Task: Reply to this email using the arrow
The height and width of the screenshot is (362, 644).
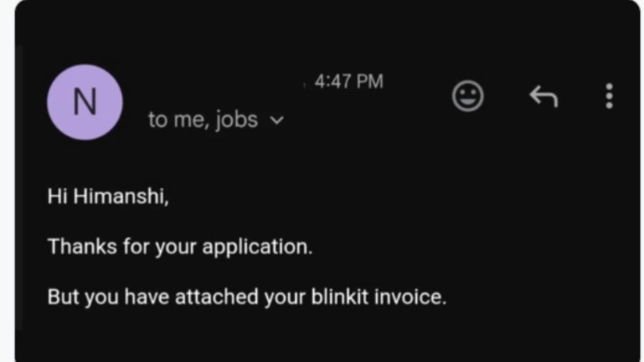Action: coord(544,97)
